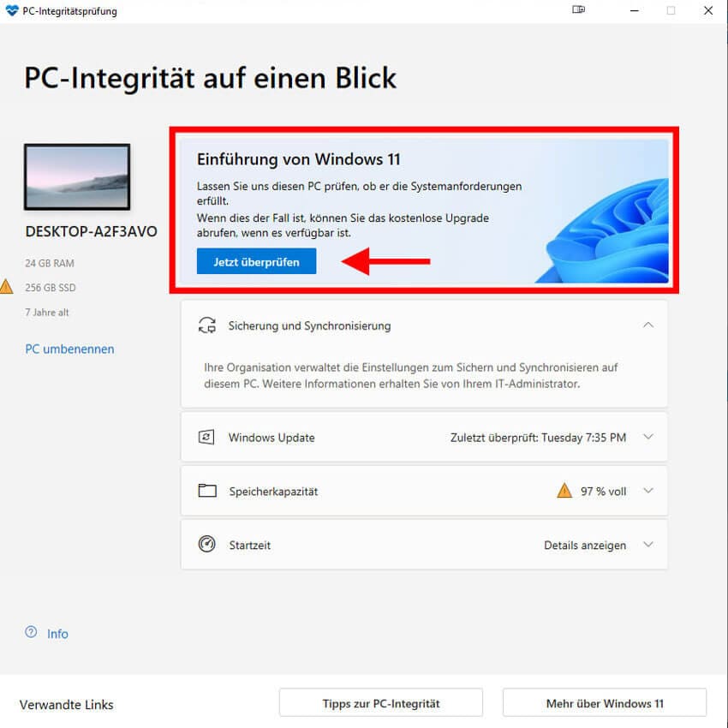728x728 pixels.
Task: Click the desktop PC thumbnail image
Action: tap(77, 177)
